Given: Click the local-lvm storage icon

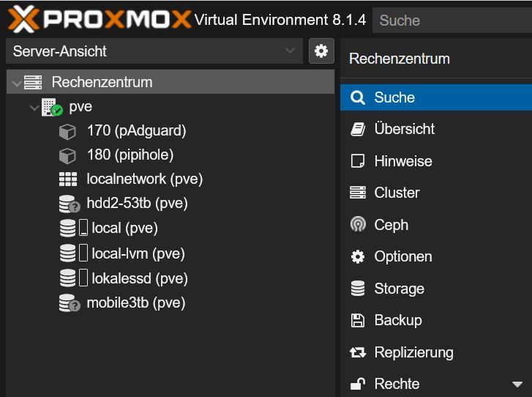Looking at the screenshot, I should tap(68, 253).
